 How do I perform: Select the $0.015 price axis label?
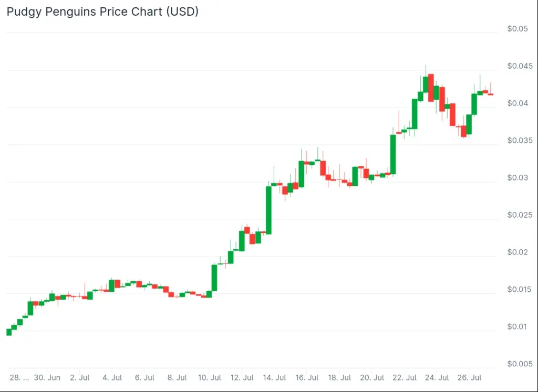520,290
